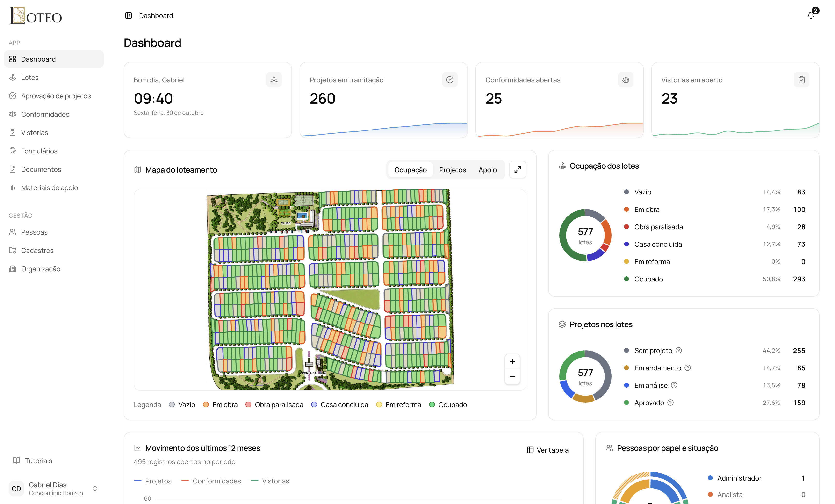Open Materiais de apoio page

click(54, 187)
